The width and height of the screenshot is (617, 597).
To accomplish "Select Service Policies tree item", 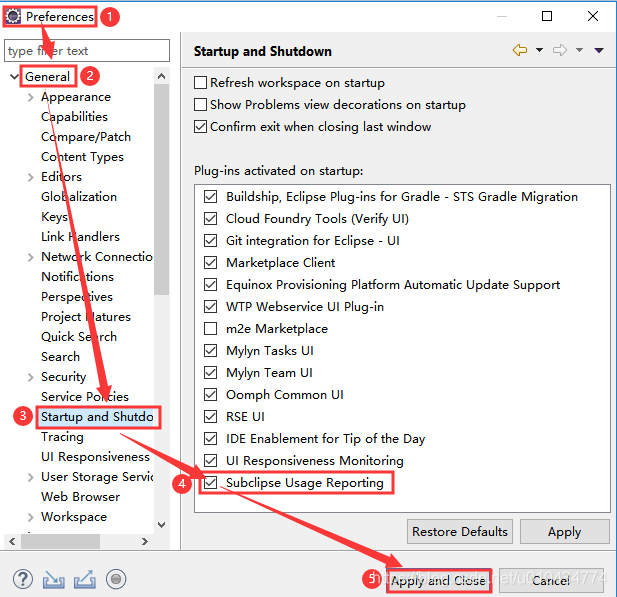I will pyautogui.click(x=85, y=397).
